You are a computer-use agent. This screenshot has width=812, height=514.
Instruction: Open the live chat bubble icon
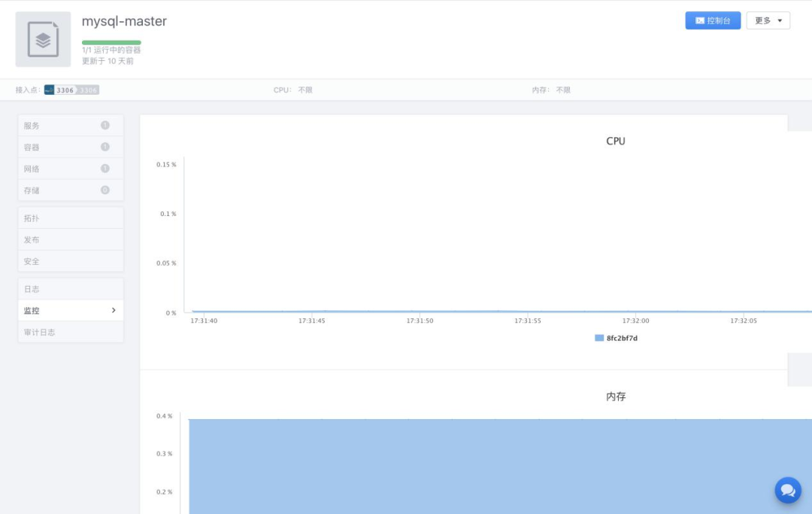coord(788,490)
